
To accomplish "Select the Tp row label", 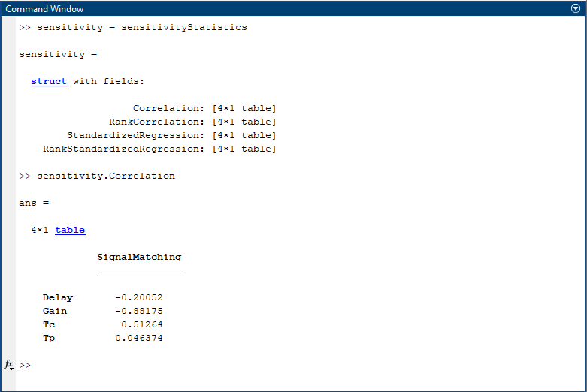I will [x=49, y=338].
